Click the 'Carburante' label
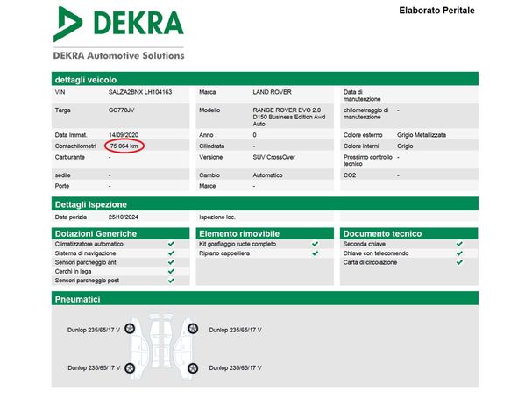This screenshot has height=399, width=532. [x=70, y=157]
